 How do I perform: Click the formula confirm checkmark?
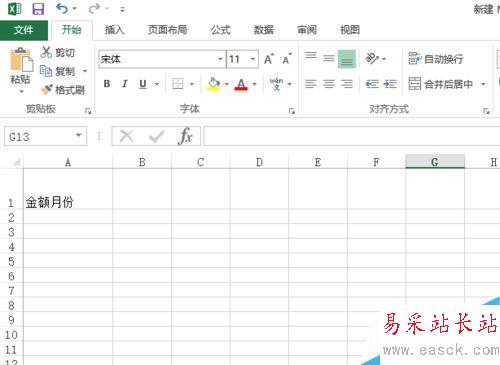(x=156, y=136)
